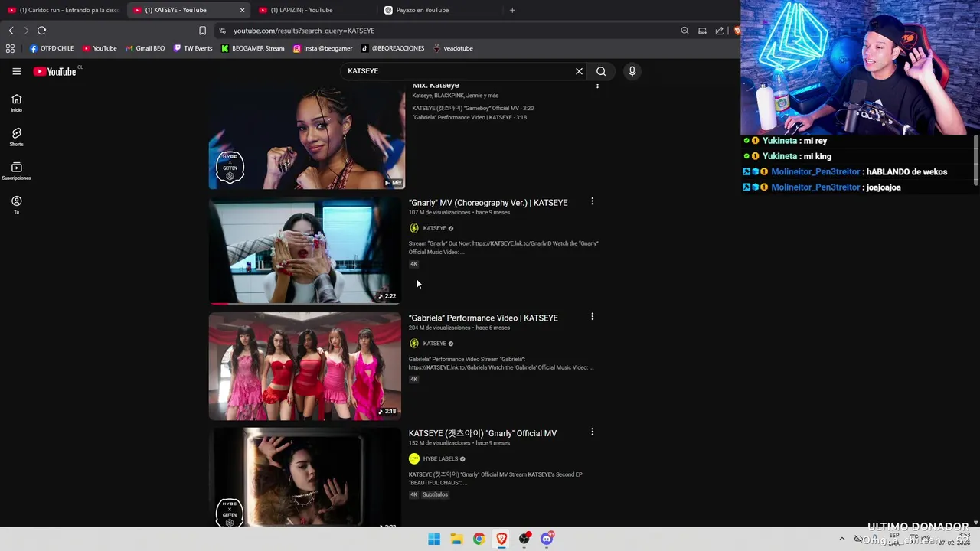The width and height of the screenshot is (980, 551).
Task: Start voice search with the microphone
Action: (x=632, y=71)
